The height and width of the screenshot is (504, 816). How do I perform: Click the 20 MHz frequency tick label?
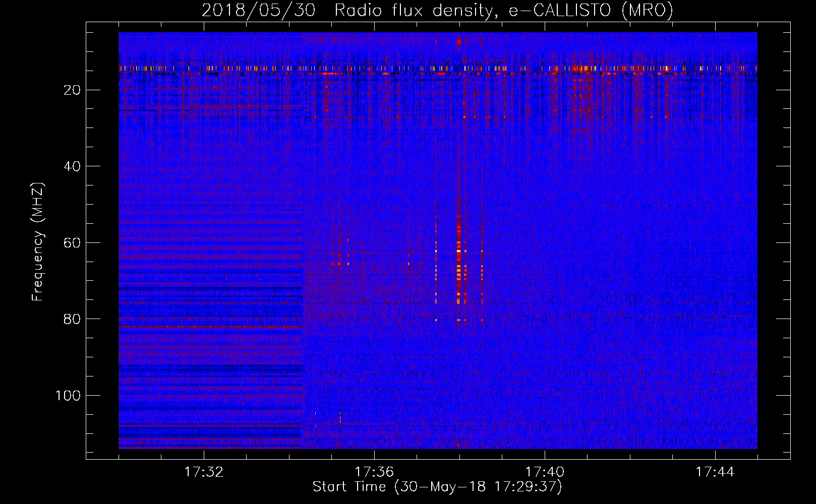click(73, 90)
